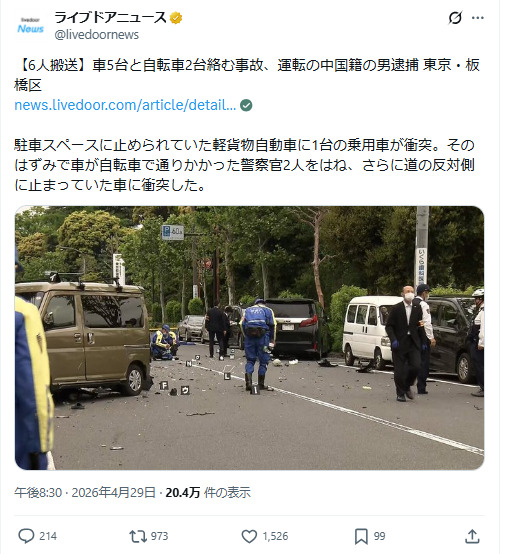Open the accident scene photo
Image resolution: width=514 pixels, height=554 pixels.
[x=249, y=338]
